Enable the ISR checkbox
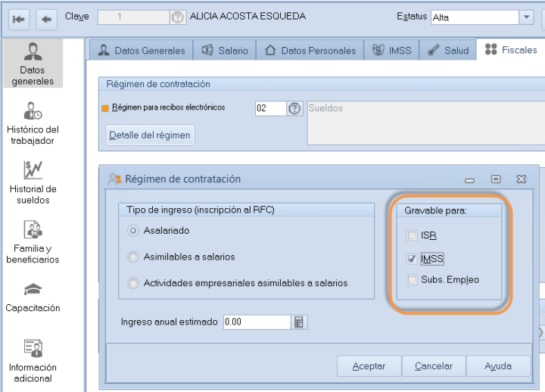Image resolution: width=545 pixels, height=392 pixels. pyautogui.click(x=412, y=235)
